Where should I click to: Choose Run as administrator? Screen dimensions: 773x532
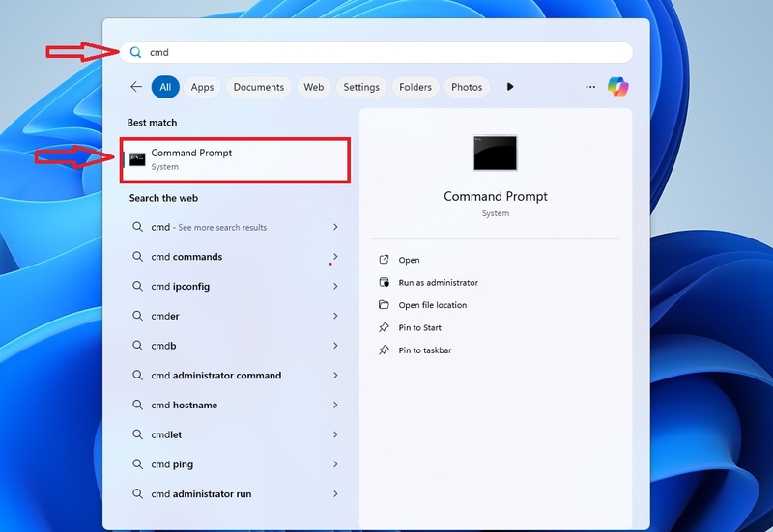tap(439, 282)
